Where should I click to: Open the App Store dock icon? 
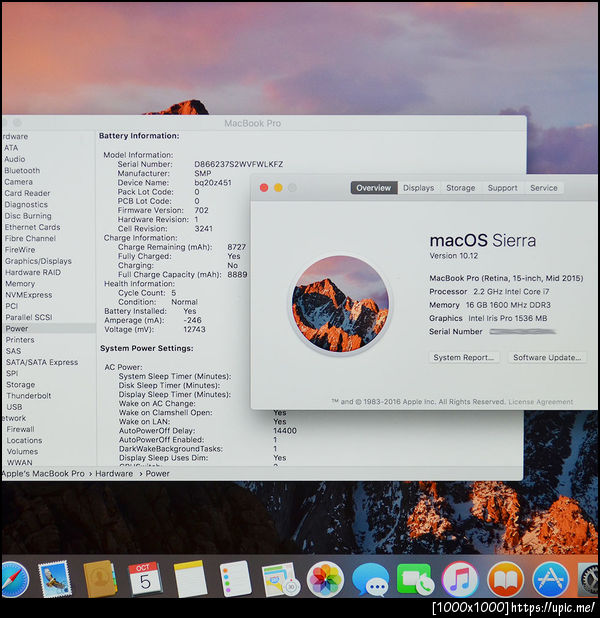click(x=551, y=579)
